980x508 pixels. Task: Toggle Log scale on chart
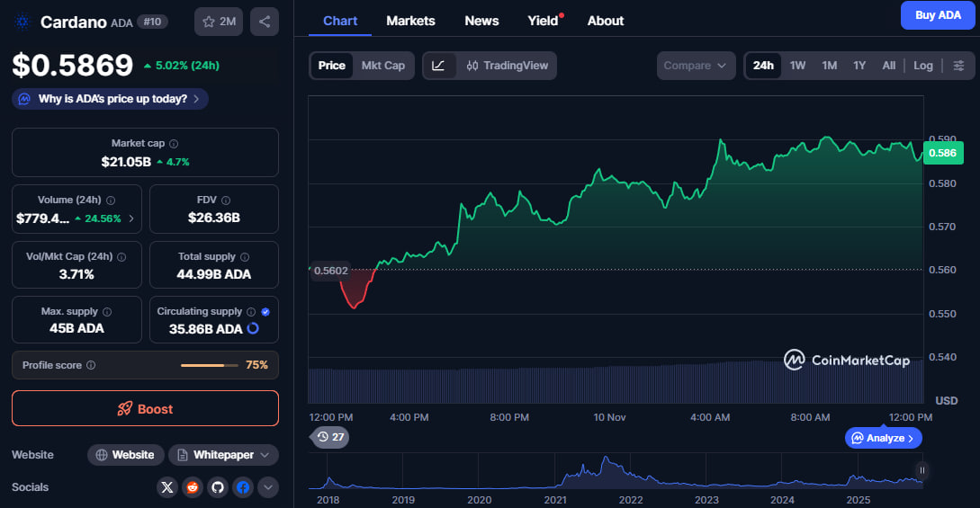click(923, 66)
